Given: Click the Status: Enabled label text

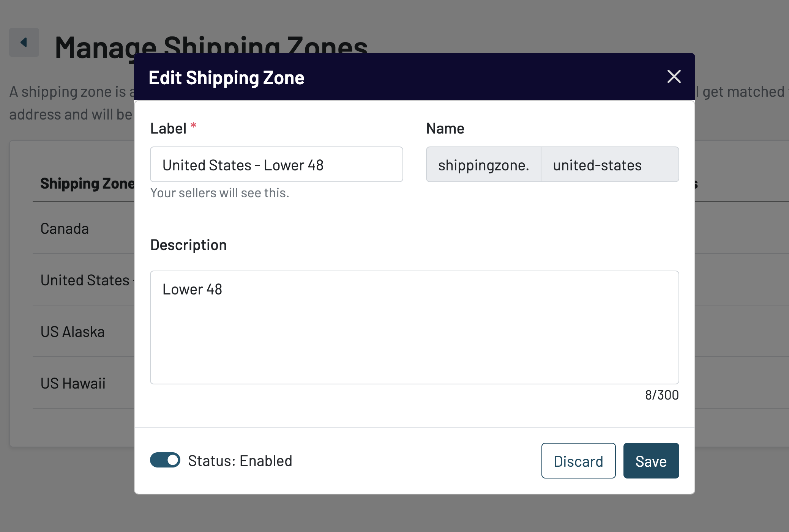Looking at the screenshot, I should tap(240, 461).
